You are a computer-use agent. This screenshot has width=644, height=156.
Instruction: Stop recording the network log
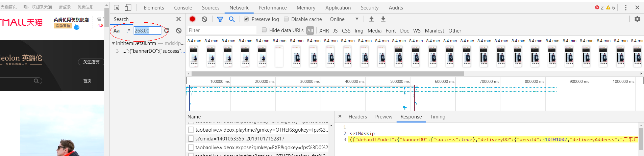pos(193,19)
